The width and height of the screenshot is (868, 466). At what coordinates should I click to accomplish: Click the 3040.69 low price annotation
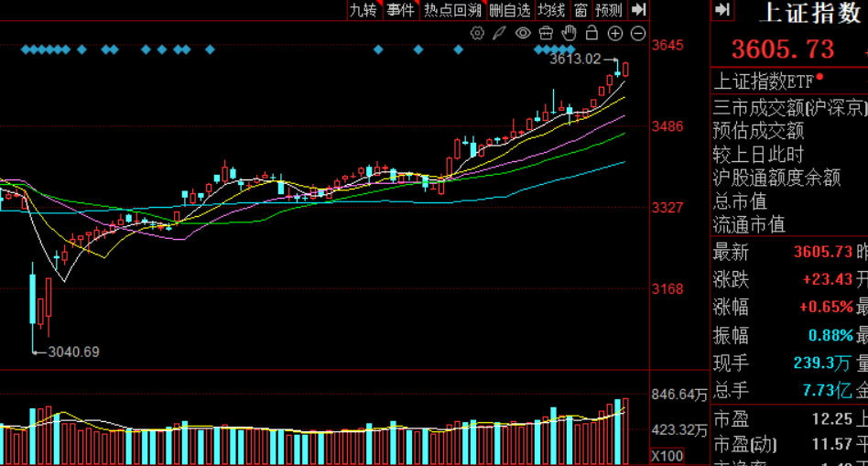click(73, 352)
